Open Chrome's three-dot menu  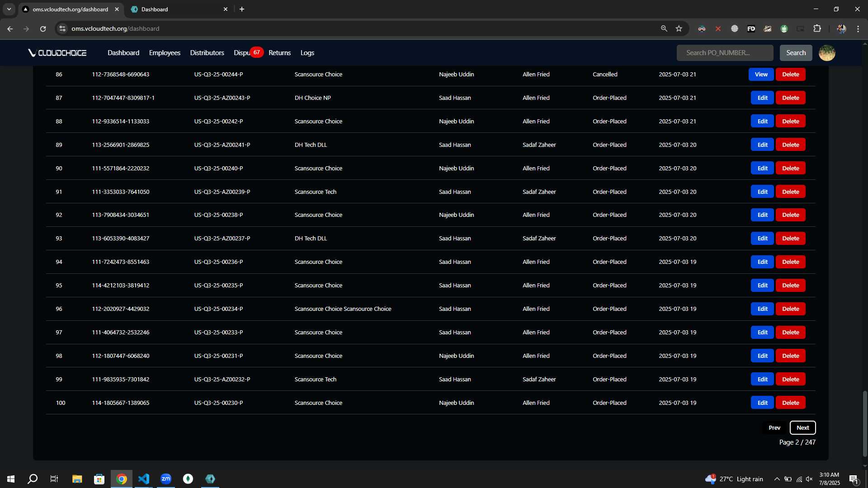(x=858, y=28)
